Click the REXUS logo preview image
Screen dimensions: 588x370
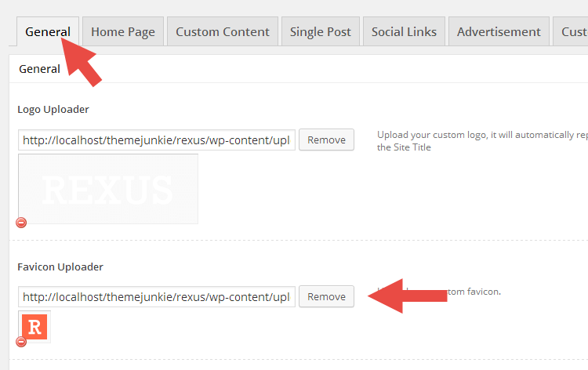[108, 189]
